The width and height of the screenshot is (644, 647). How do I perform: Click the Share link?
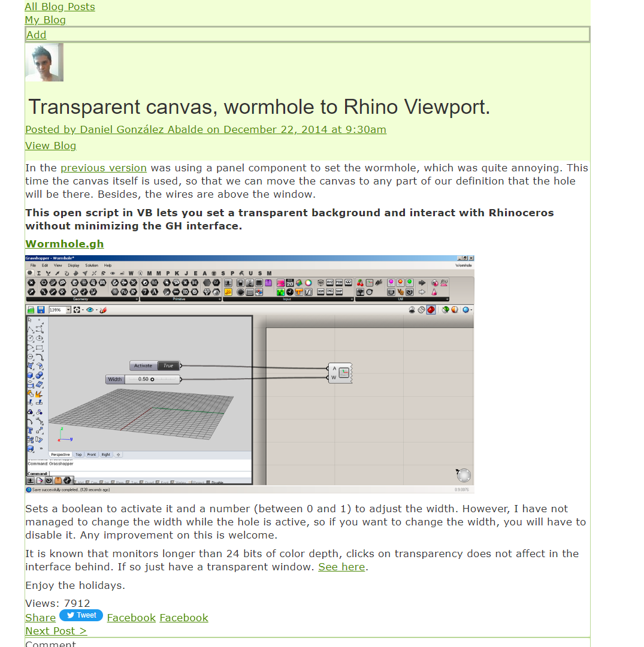pyautogui.click(x=40, y=618)
